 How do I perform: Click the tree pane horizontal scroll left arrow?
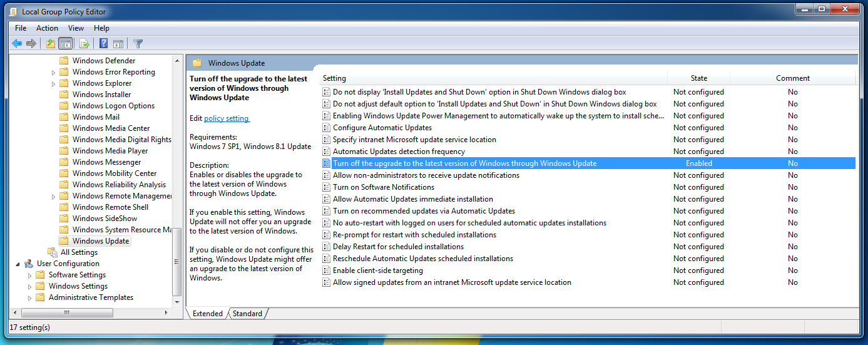[x=15, y=312]
